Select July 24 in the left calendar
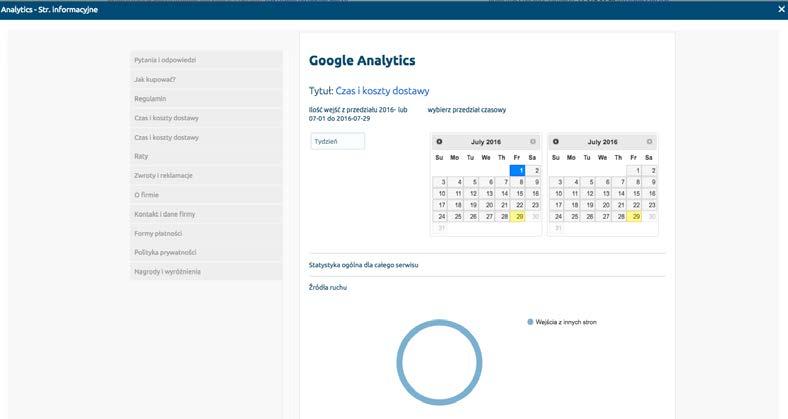Viewport: 788px width, 419px height. (x=440, y=217)
